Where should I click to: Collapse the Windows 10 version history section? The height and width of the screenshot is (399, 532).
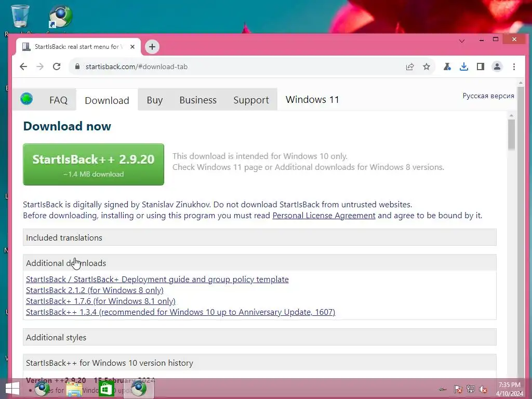(260, 362)
